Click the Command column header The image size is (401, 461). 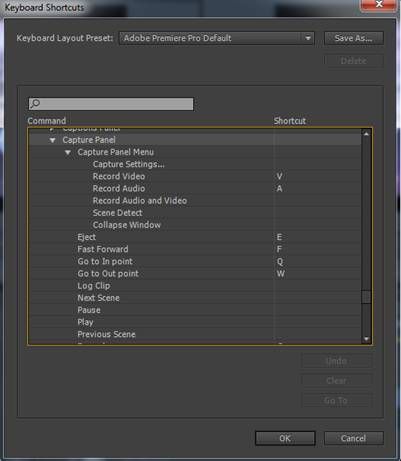[47, 121]
